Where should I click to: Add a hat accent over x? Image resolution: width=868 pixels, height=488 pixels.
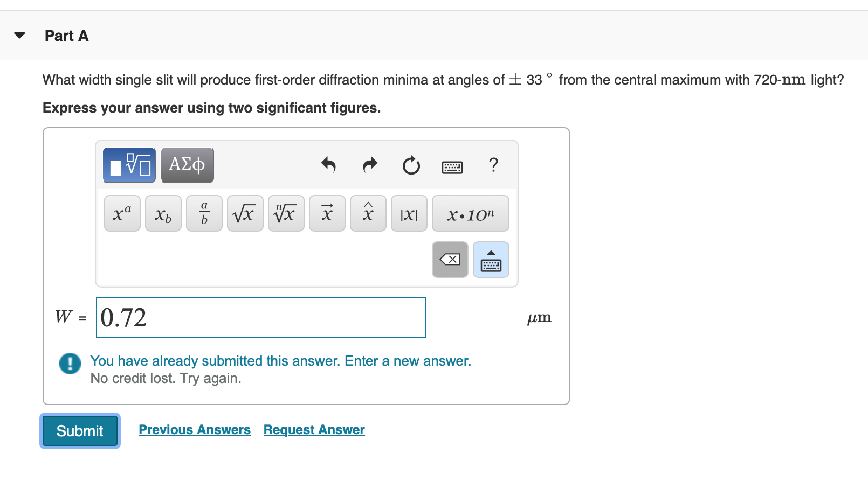pos(368,213)
